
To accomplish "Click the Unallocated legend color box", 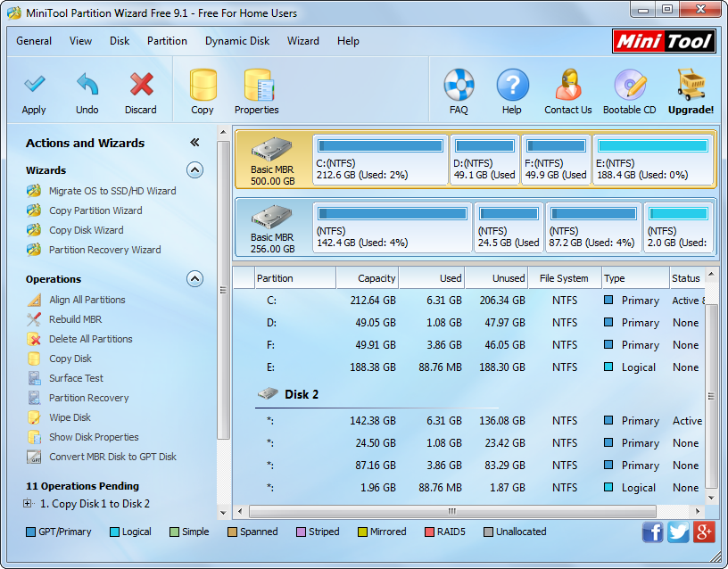I will [x=488, y=532].
